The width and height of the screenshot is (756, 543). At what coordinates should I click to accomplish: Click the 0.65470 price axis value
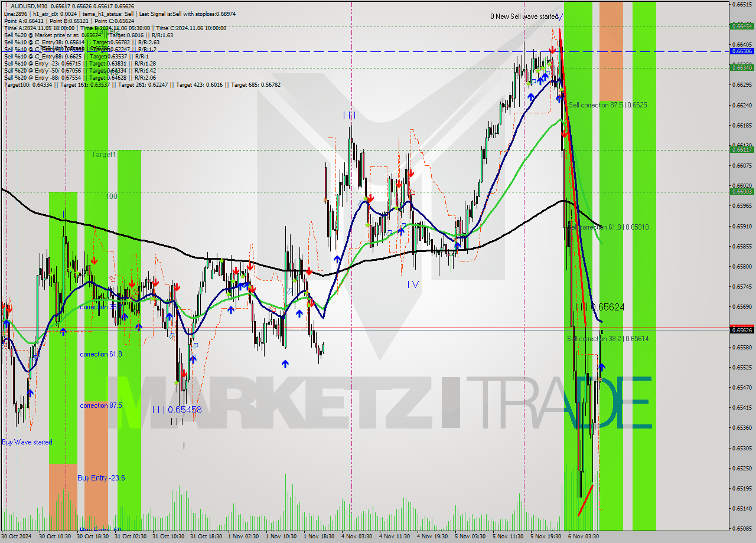pyautogui.click(x=741, y=387)
